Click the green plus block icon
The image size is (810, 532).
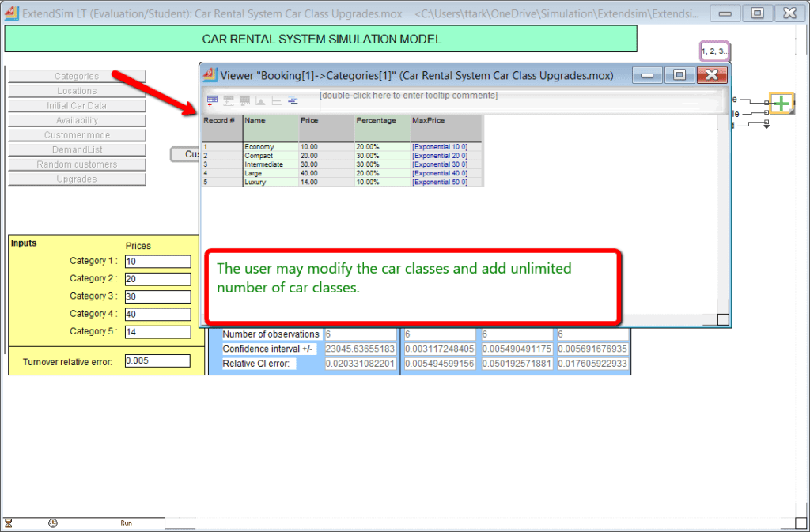(x=782, y=104)
